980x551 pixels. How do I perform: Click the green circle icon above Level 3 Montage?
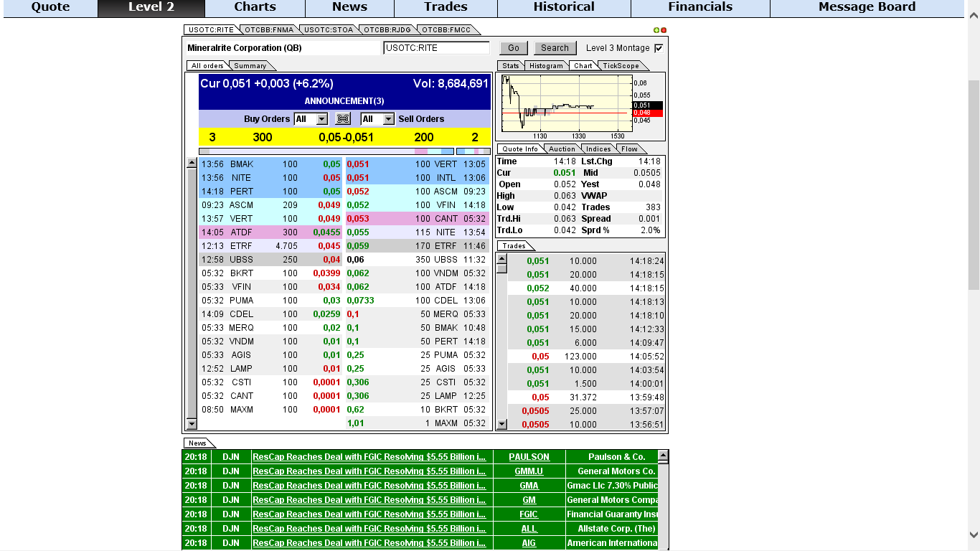(x=656, y=30)
